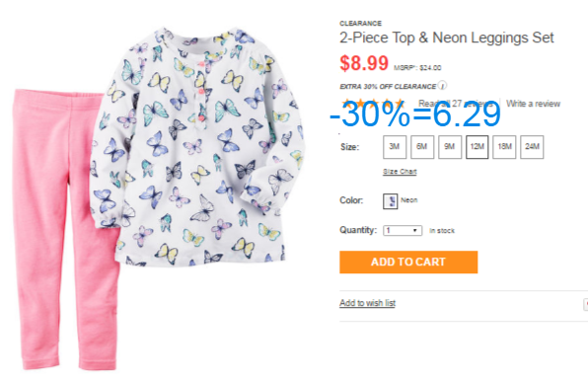Read all 27 reviews link

455,104
